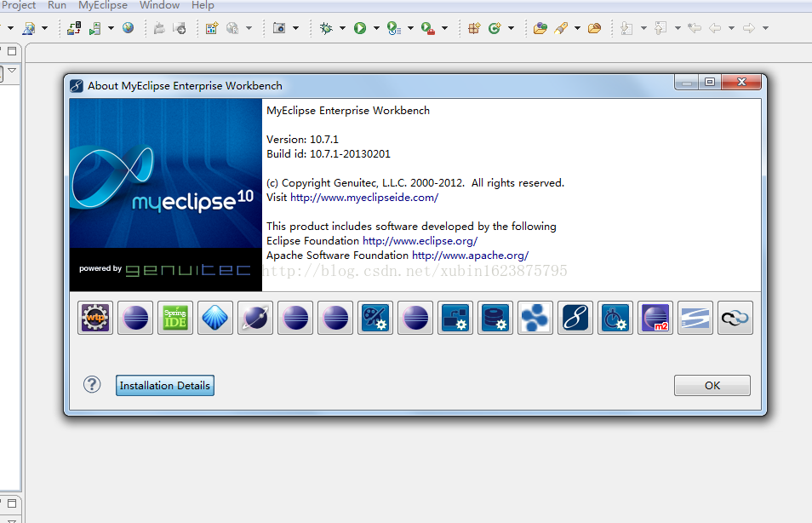Click the Debug bug icon

coord(326,28)
